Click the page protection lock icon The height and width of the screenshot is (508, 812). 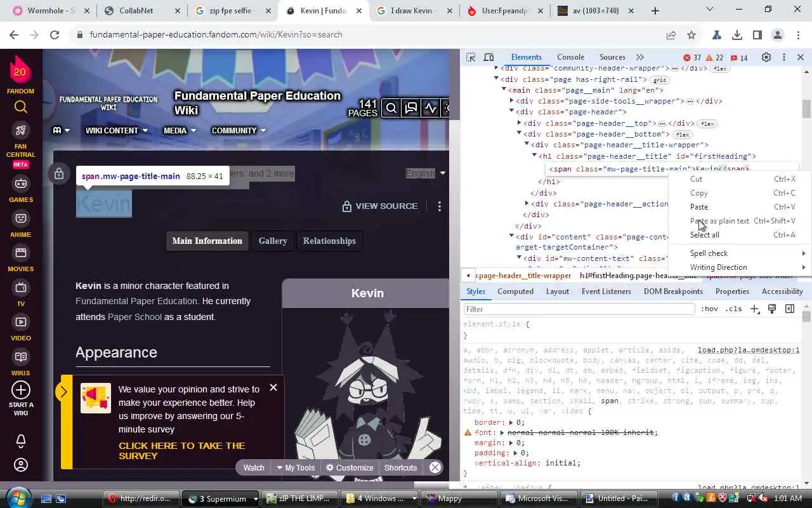59,173
